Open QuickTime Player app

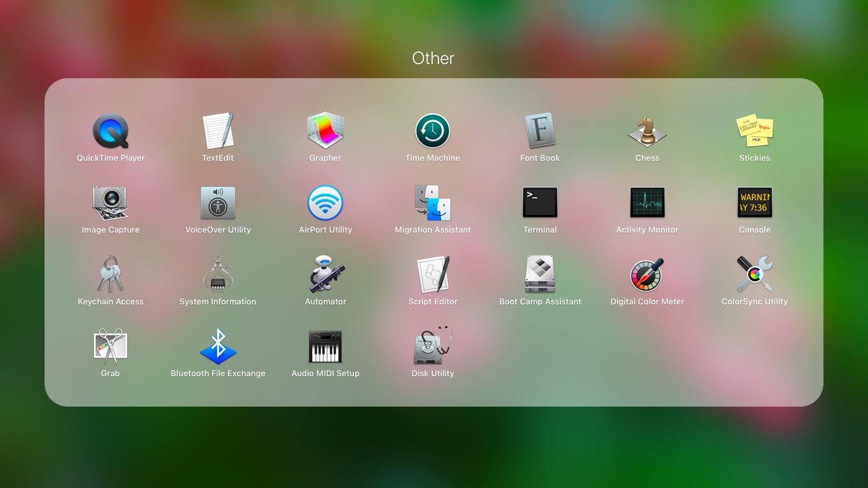click(x=111, y=131)
